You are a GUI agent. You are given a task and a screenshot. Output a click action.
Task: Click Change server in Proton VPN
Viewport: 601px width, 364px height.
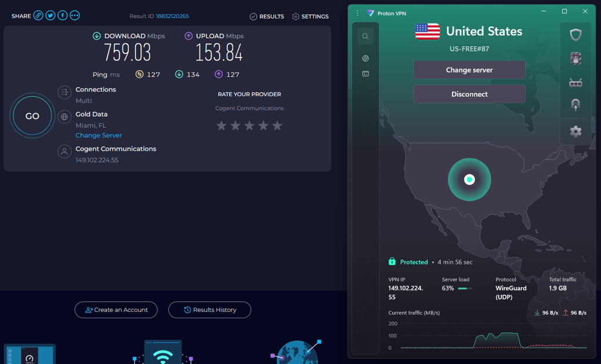(x=469, y=70)
